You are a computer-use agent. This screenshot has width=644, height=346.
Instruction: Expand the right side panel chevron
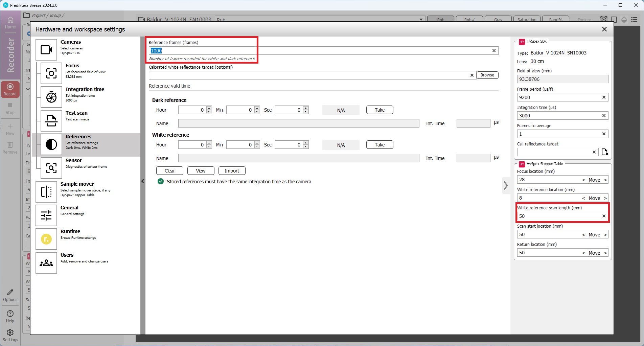coord(506,185)
